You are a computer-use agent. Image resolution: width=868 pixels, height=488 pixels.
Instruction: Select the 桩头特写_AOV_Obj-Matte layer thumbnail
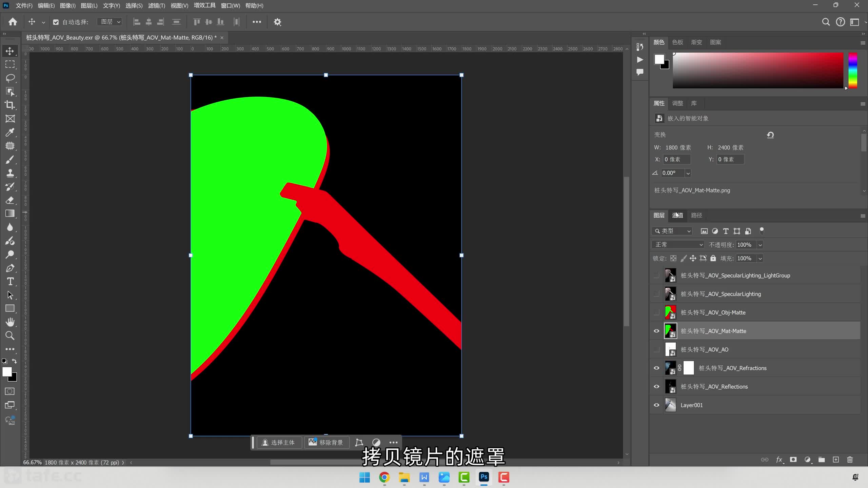670,312
